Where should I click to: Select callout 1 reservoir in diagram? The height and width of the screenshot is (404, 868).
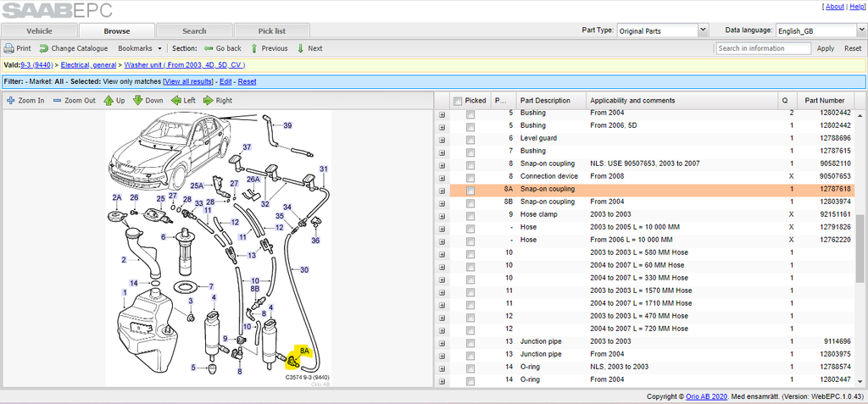coord(125,291)
